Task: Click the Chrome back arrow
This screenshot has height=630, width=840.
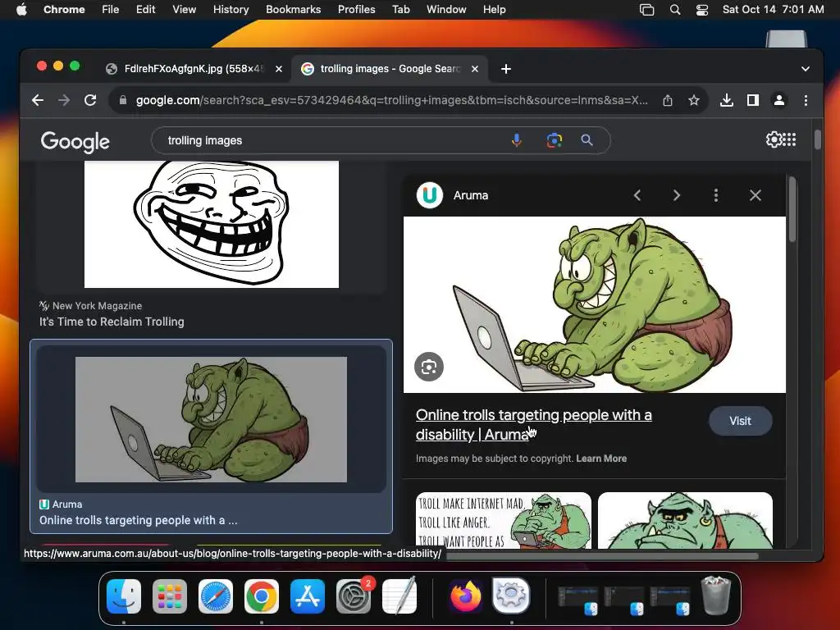Action: [38, 100]
